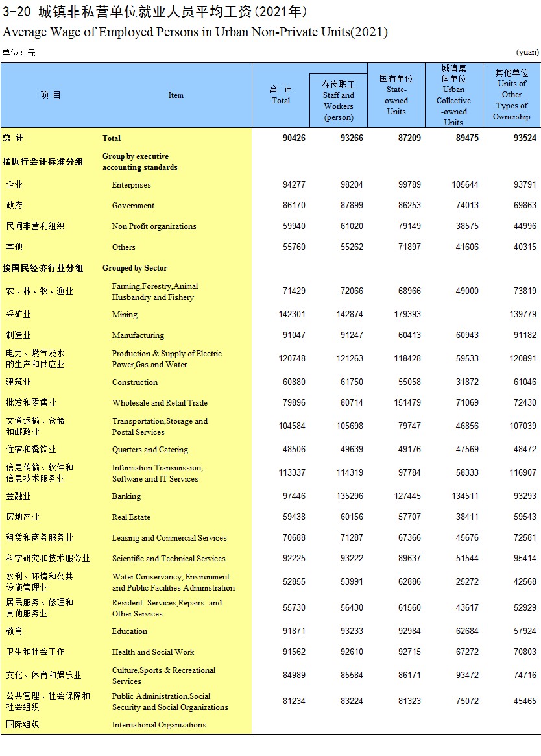Click the Total row value 93524

coord(525,138)
